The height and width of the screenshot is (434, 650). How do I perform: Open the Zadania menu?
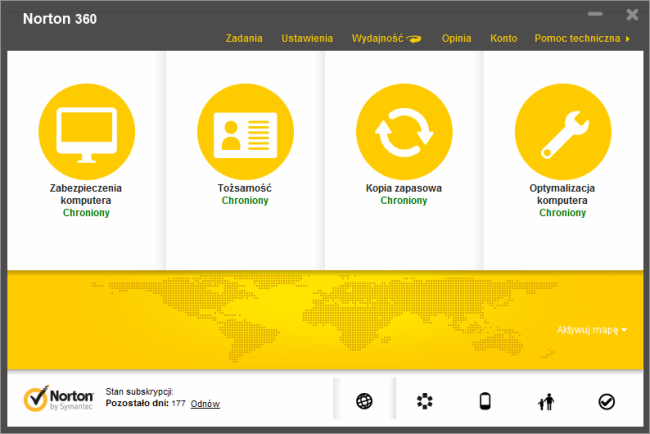coord(244,39)
